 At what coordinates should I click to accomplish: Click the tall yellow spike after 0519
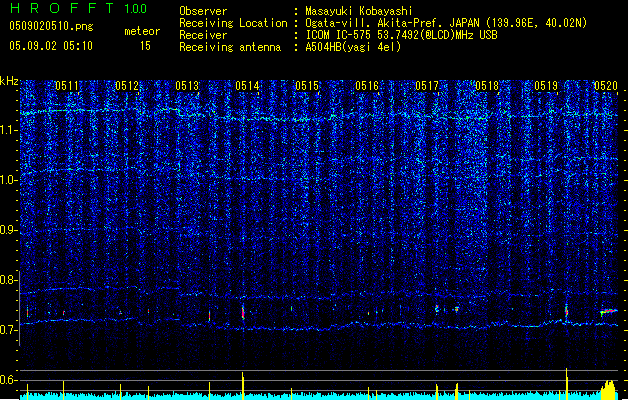coord(566,384)
